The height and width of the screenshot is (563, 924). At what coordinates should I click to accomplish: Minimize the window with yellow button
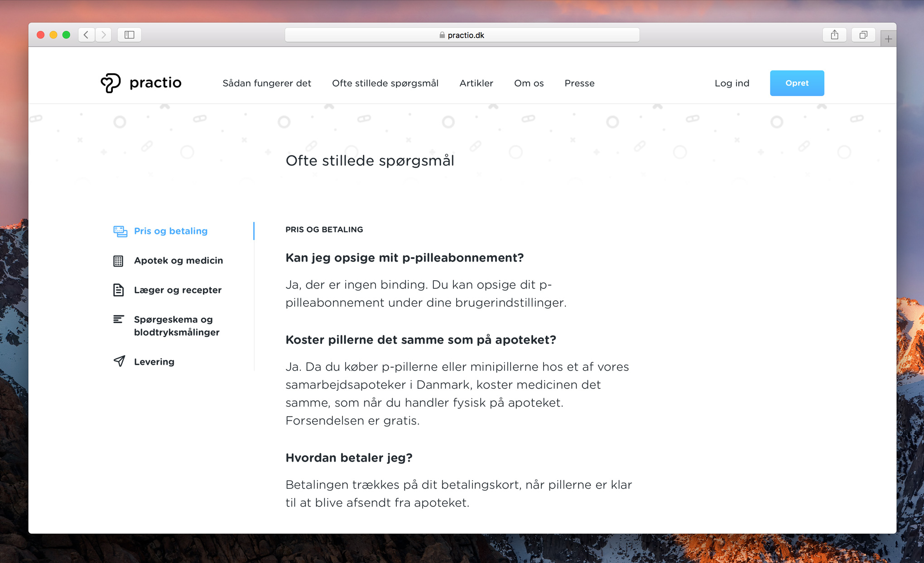tap(53, 35)
